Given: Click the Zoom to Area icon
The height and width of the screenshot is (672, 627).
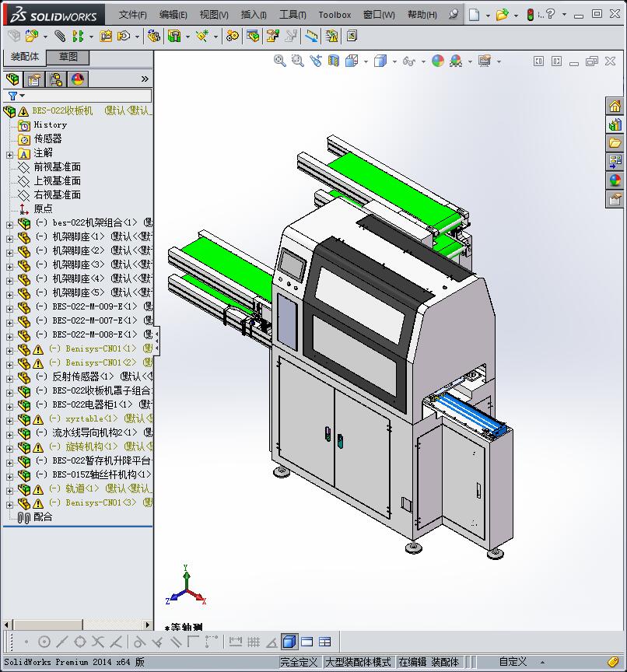Looking at the screenshot, I should pos(297,61).
